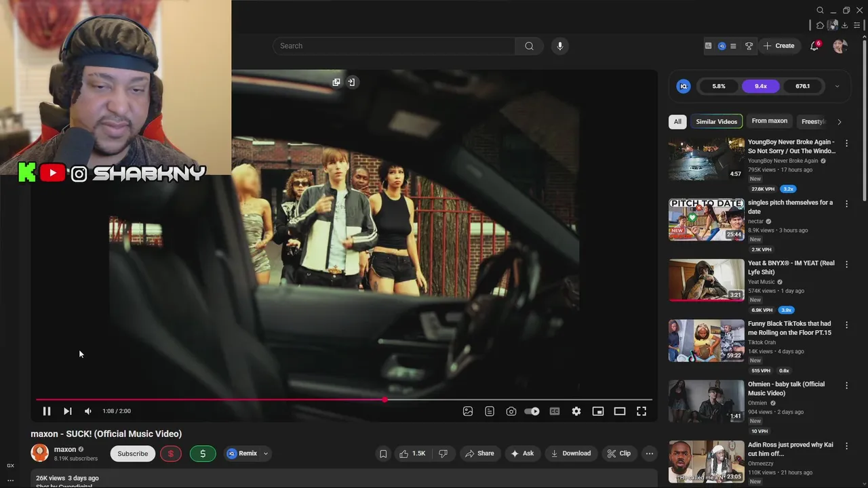Open options for singles pitch themselves video
Viewport: 868px width, 488px height.
tap(846, 204)
